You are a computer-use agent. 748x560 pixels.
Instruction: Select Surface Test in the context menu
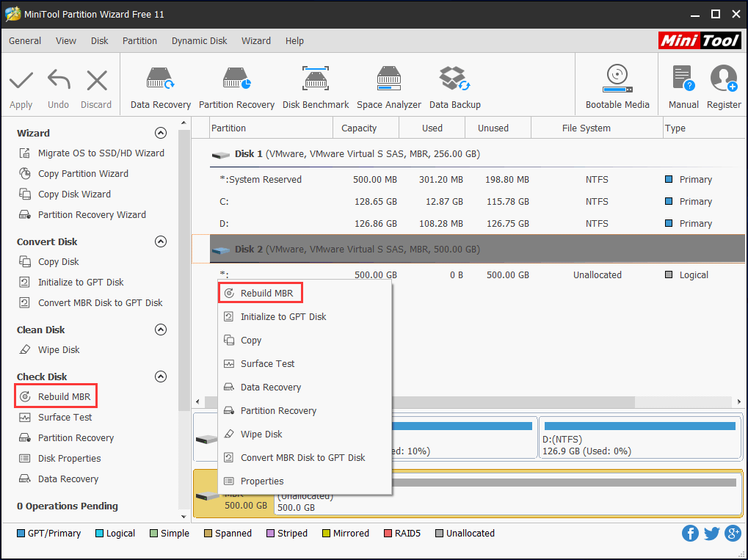(x=305, y=363)
